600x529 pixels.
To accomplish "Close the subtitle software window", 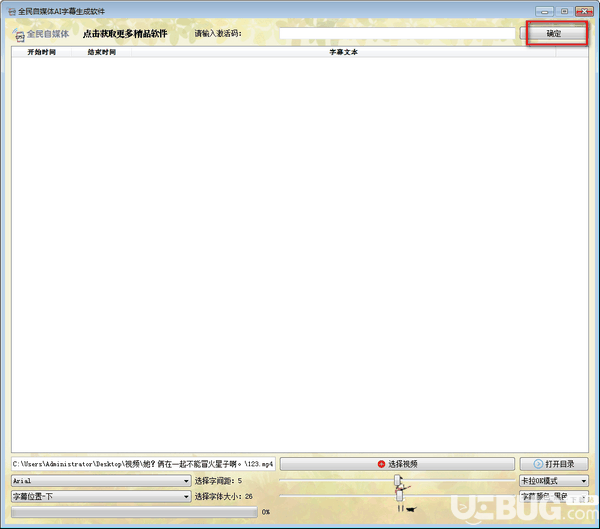I will tap(584, 11).
